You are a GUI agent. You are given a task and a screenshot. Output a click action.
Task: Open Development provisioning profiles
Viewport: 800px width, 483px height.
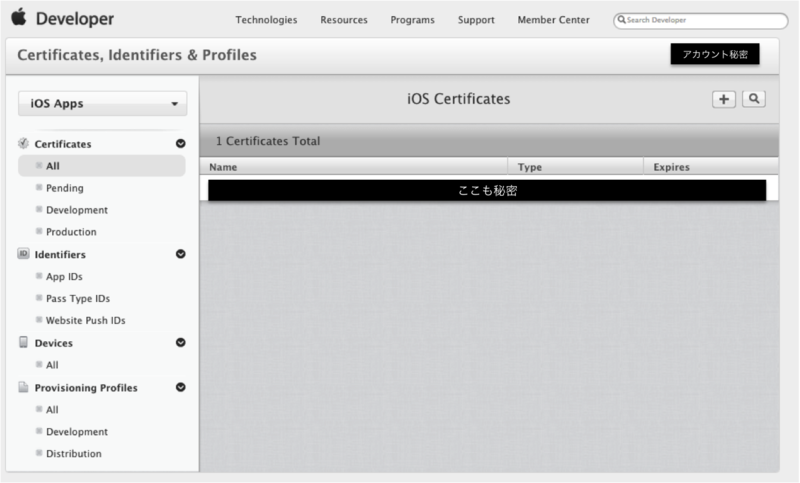(77, 432)
